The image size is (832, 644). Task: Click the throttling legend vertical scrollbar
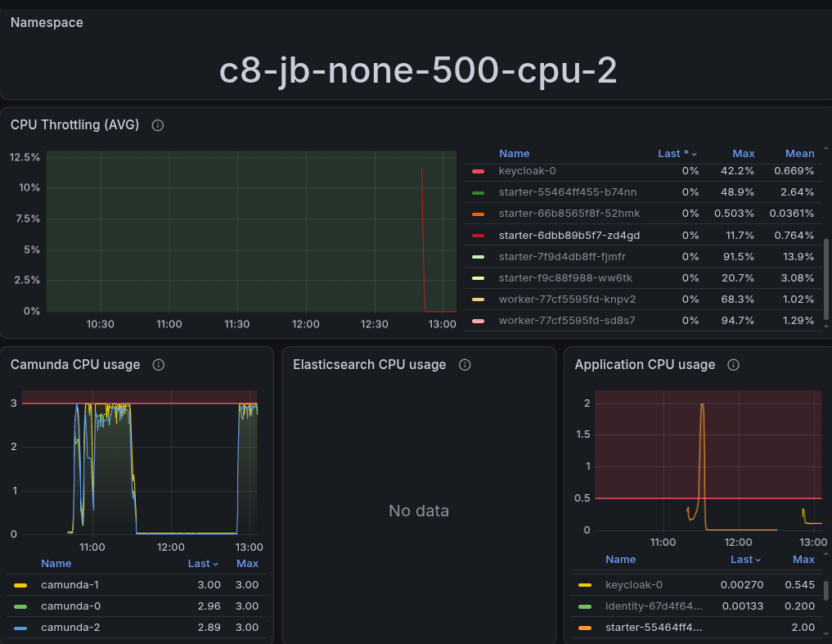point(825,279)
